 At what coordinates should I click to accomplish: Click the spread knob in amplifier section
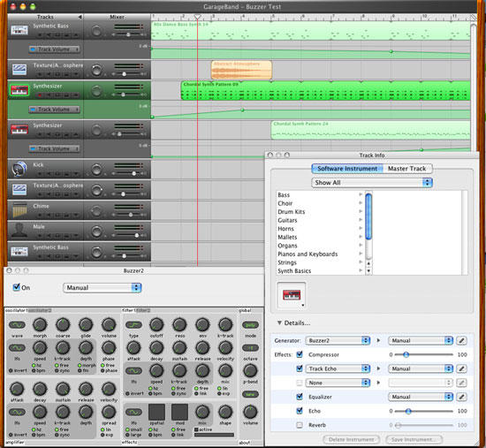(109, 413)
